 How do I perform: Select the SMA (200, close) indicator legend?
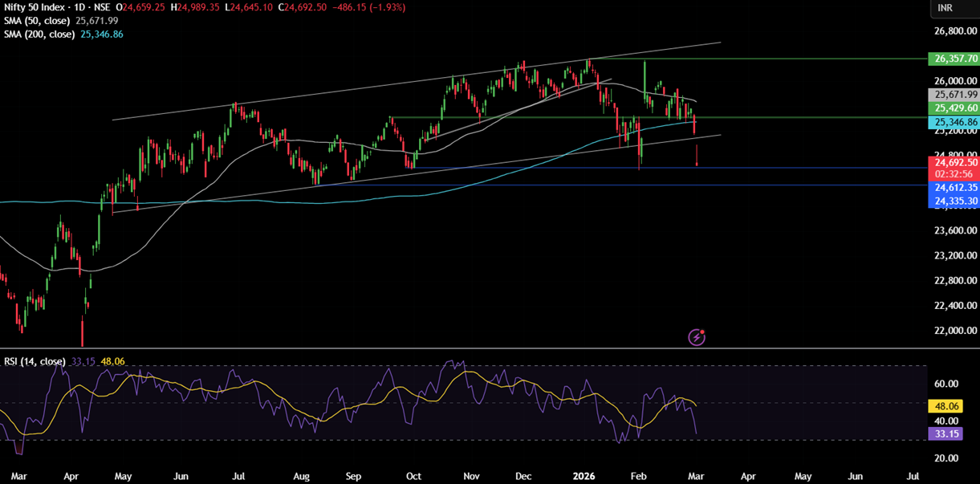(40, 35)
